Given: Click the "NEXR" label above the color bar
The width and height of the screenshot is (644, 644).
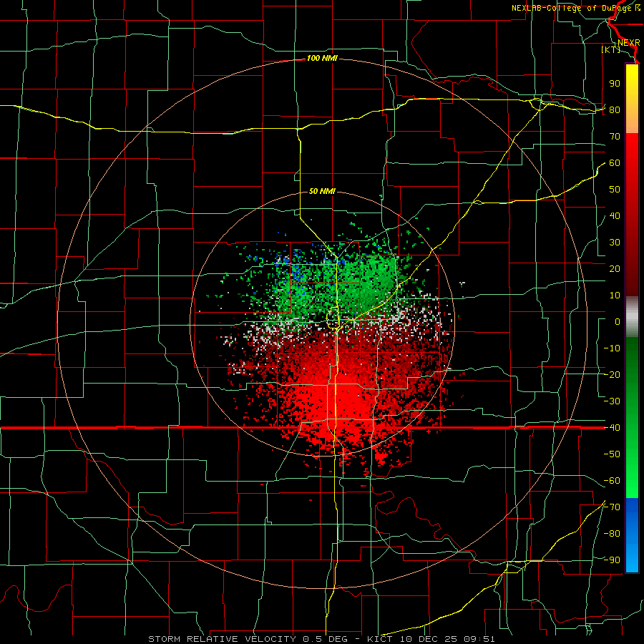Looking at the screenshot, I should [x=629, y=43].
